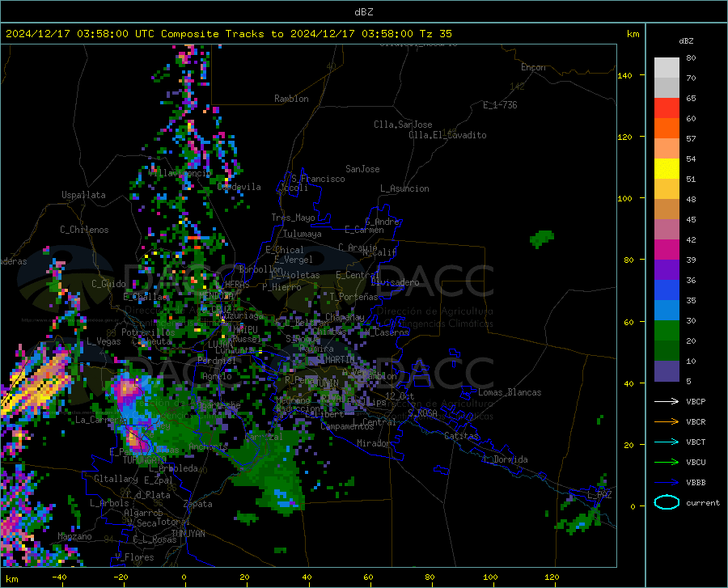Pick the purple swatch above 36
Viewport: 728px width, 588px height.
coord(667,270)
